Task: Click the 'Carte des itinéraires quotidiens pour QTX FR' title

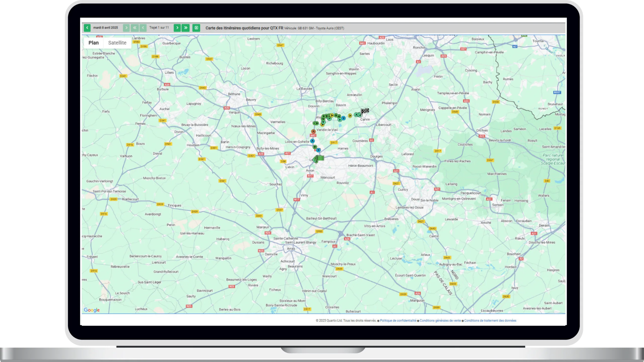Action: tap(244, 28)
